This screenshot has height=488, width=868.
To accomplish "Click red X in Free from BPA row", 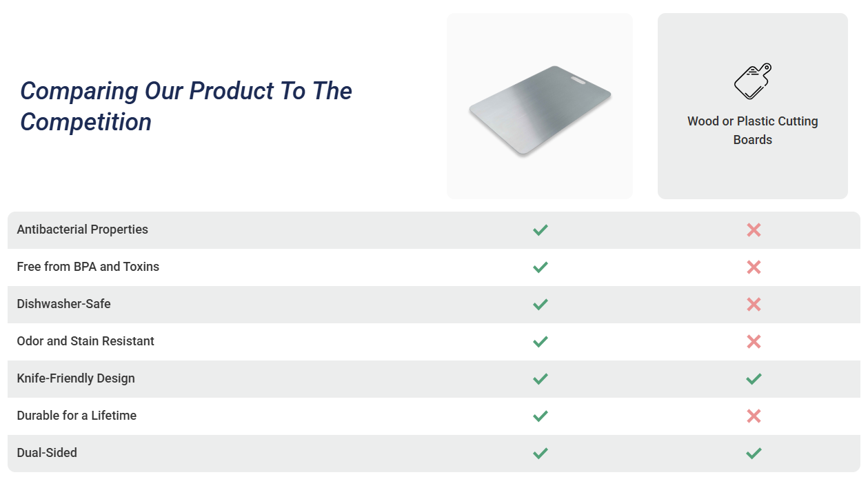I will click(x=754, y=267).
